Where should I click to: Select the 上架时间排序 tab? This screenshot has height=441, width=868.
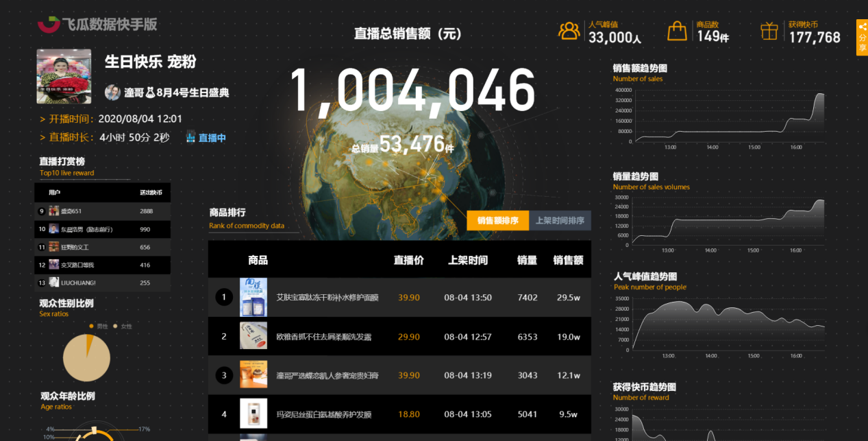click(x=560, y=220)
